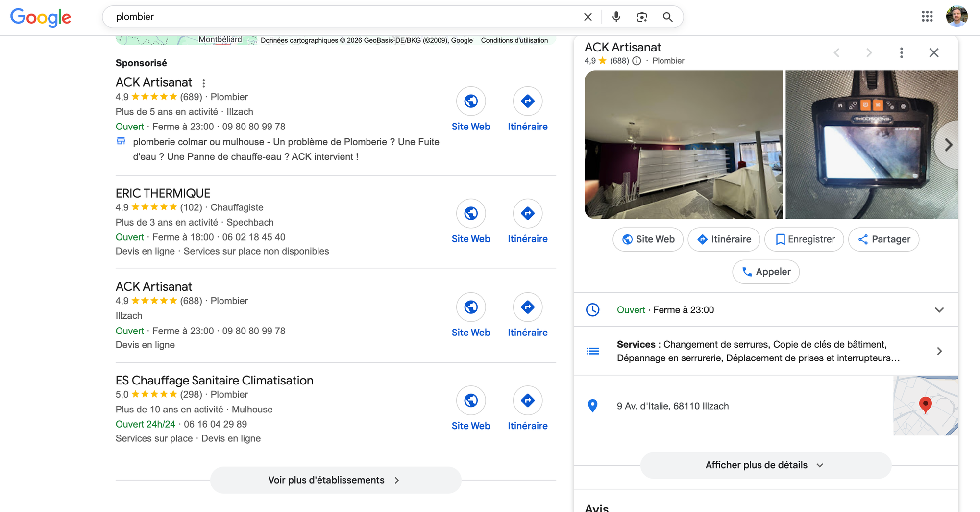Save ACK Artisanat via Enregistrer
The height and width of the screenshot is (512, 980).
(804, 239)
